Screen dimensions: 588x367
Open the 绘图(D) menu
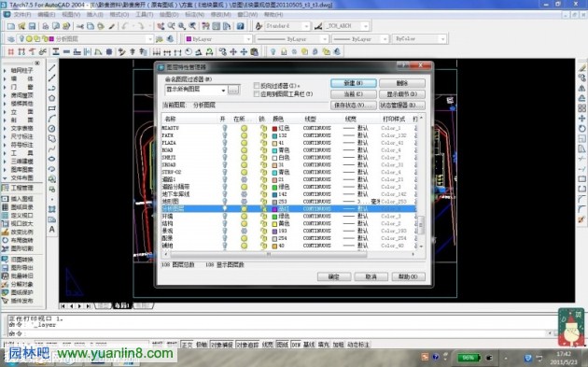169,15
